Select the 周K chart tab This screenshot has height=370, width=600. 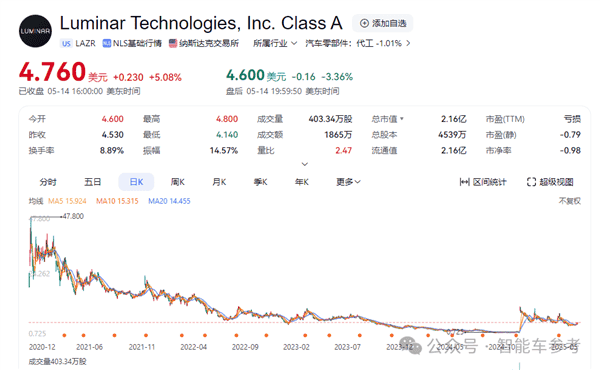point(178,182)
